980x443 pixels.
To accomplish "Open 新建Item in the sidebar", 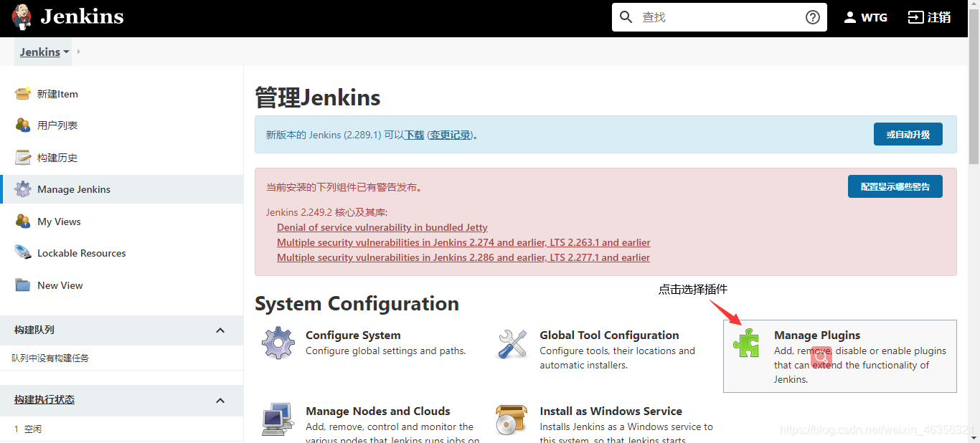I will (57, 94).
